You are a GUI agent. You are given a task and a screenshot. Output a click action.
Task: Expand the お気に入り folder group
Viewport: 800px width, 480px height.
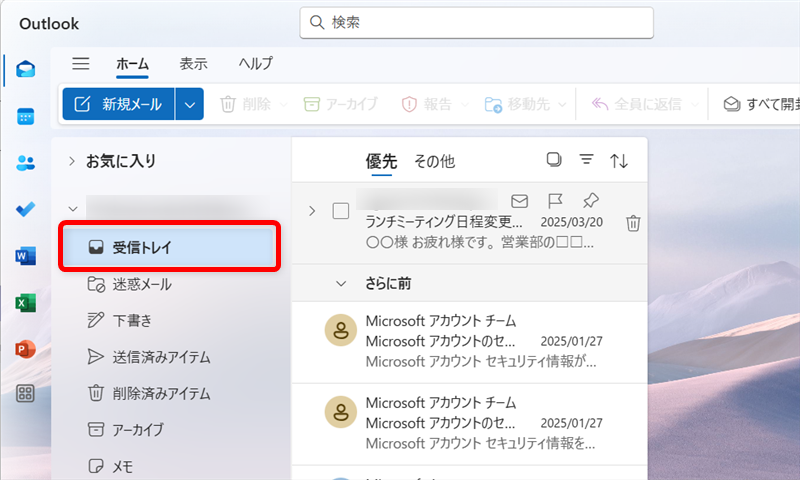71,161
